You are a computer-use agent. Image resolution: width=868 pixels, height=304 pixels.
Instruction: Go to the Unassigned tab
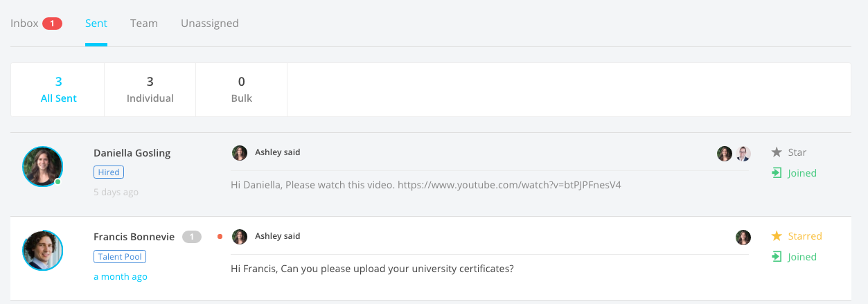210,24
